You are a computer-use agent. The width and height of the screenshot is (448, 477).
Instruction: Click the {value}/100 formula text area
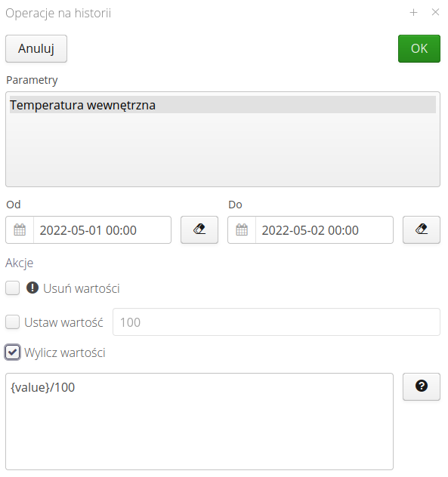[x=199, y=421]
